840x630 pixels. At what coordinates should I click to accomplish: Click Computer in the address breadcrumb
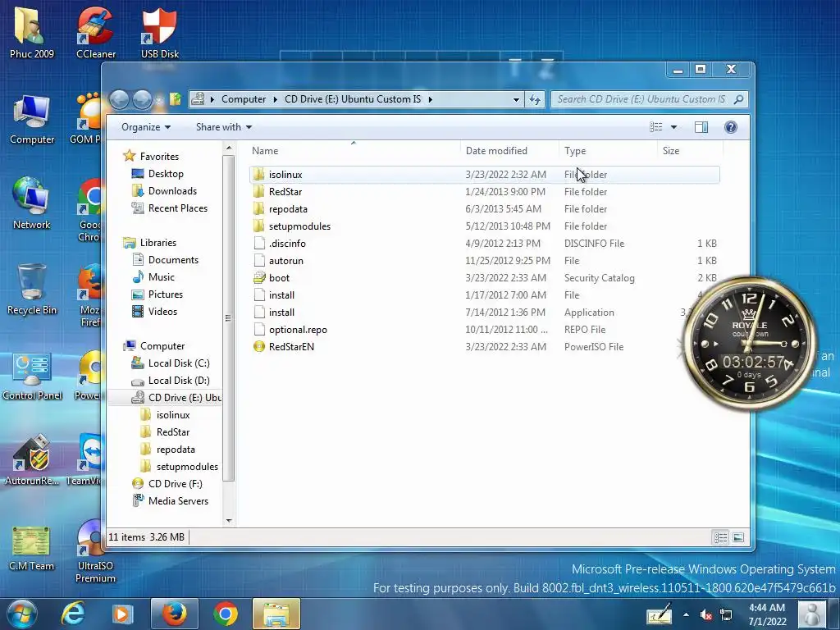(x=243, y=99)
